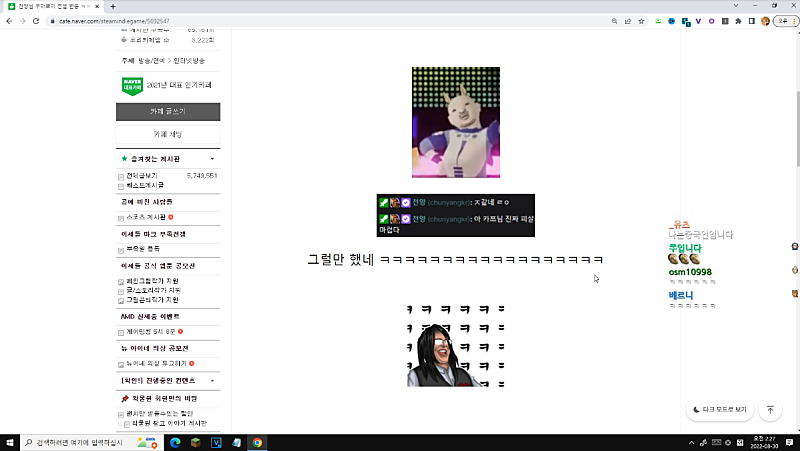Viewport: 800px width, 451px height.
Task: Click the 카페 글쓰기 button
Action: tap(168, 112)
